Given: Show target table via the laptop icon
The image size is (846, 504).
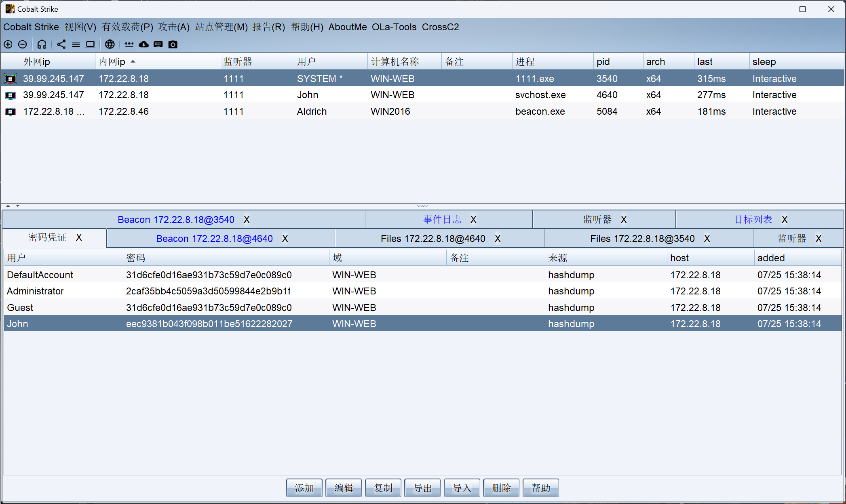Looking at the screenshot, I should coord(90,44).
